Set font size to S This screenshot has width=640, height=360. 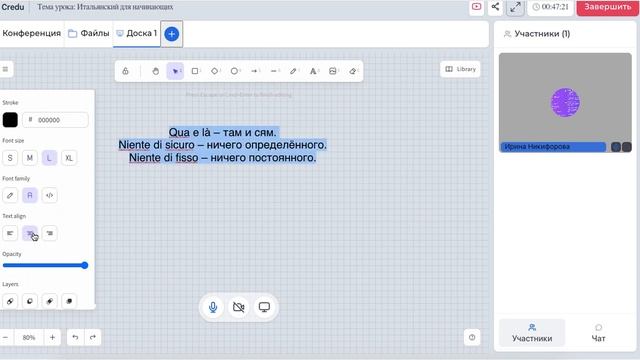coord(10,158)
